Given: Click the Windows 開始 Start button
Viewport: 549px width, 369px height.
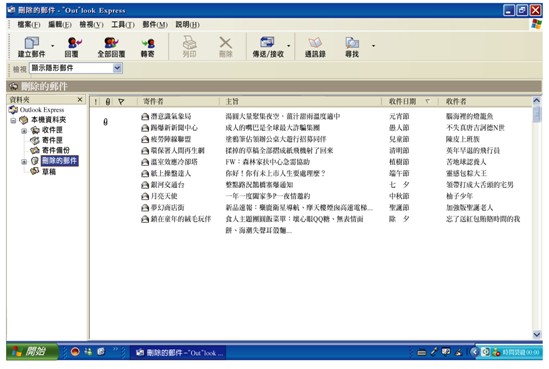Looking at the screenshot, I should pyautogui.click(x=32, y=351).
